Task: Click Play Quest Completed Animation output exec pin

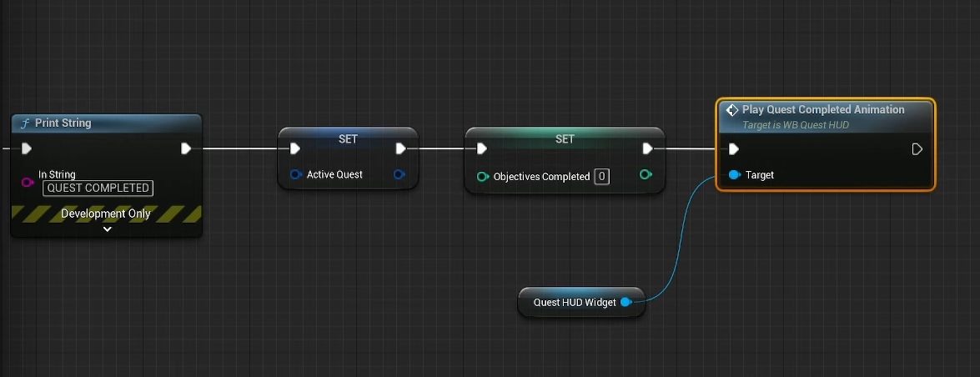Action: click(917, 148)
